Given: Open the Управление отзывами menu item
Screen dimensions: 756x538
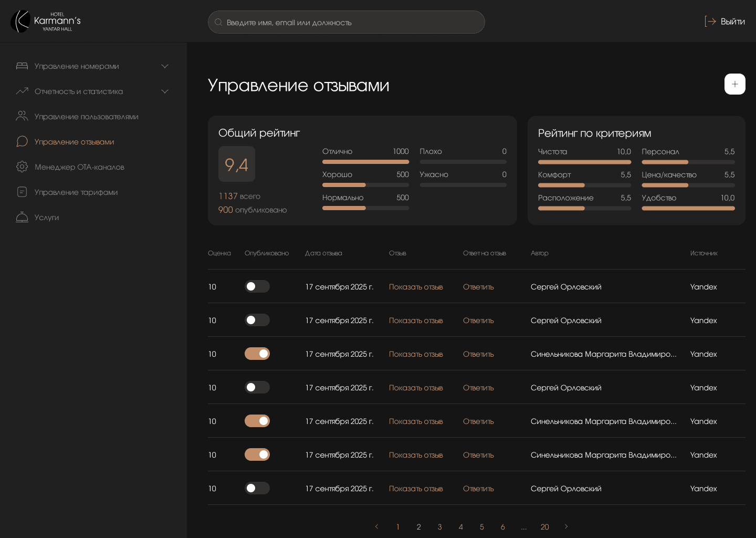Looking at the screenshot, I should click(74, 142).
